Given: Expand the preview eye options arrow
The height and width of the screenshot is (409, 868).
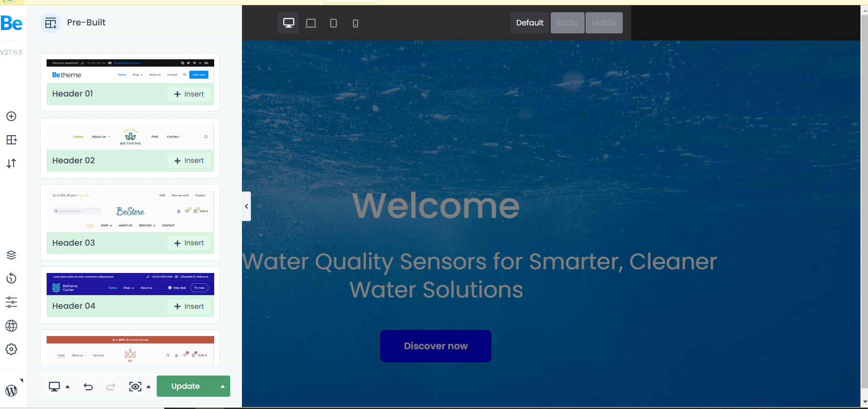Looking at the screenshot, I should point(149,387).
